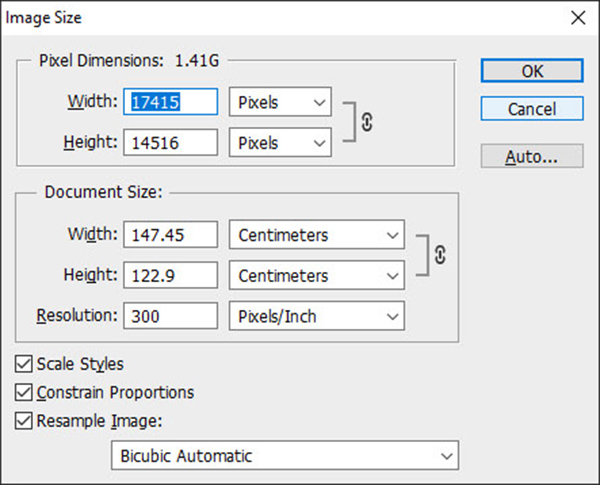Expand document Width Centimeters dropdown

pos(317,234)
